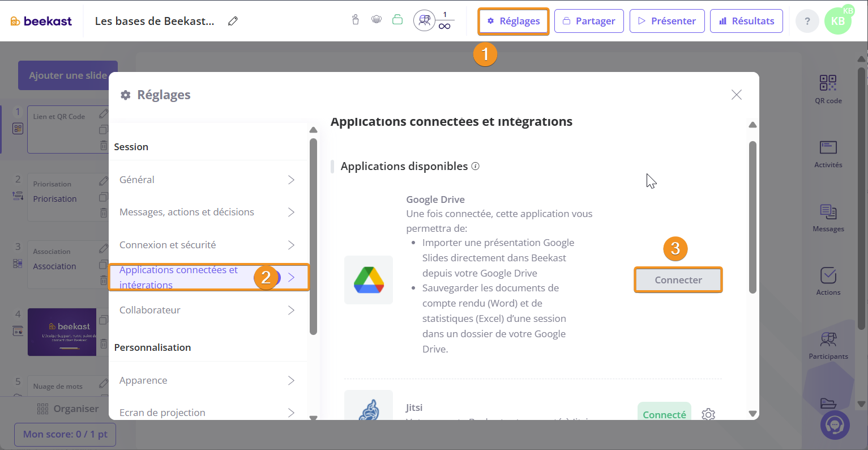This screenshot has width=868, height=450.
Task: Click the Présenter button
Action: tap(667, 21)
